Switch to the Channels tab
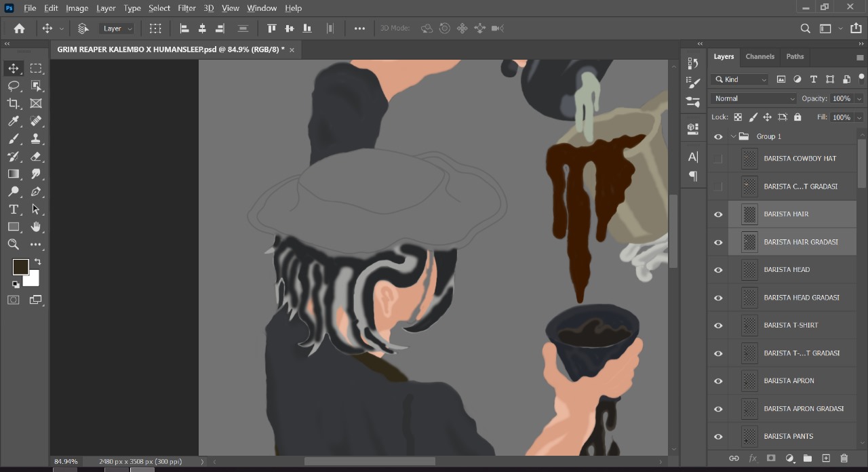 (x=759, y=56)
